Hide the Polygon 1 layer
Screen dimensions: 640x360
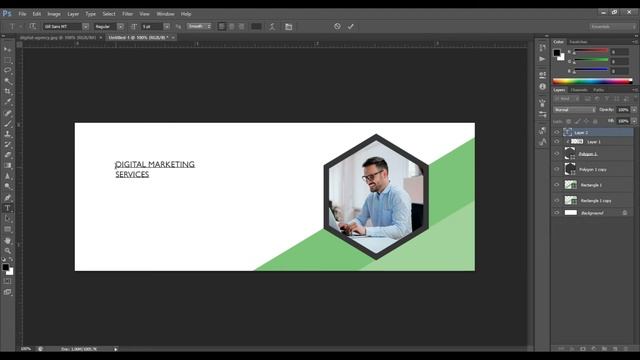point(557,154)
